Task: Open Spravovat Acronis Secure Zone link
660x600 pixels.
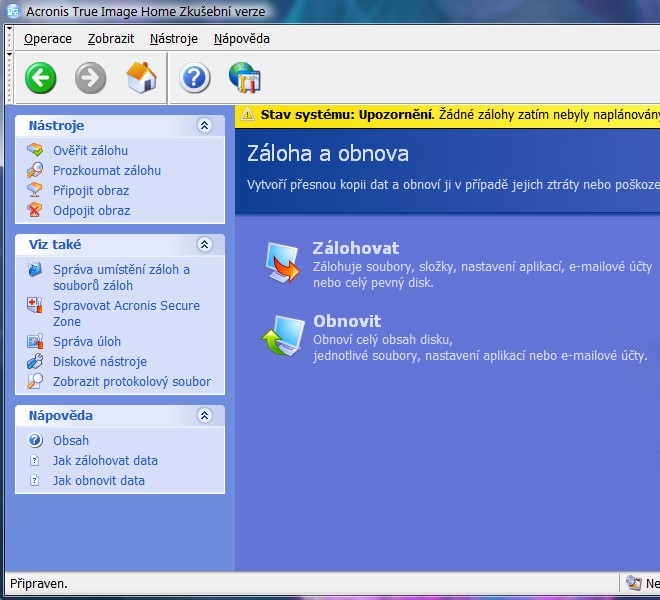Action: (x=126, y=313)
